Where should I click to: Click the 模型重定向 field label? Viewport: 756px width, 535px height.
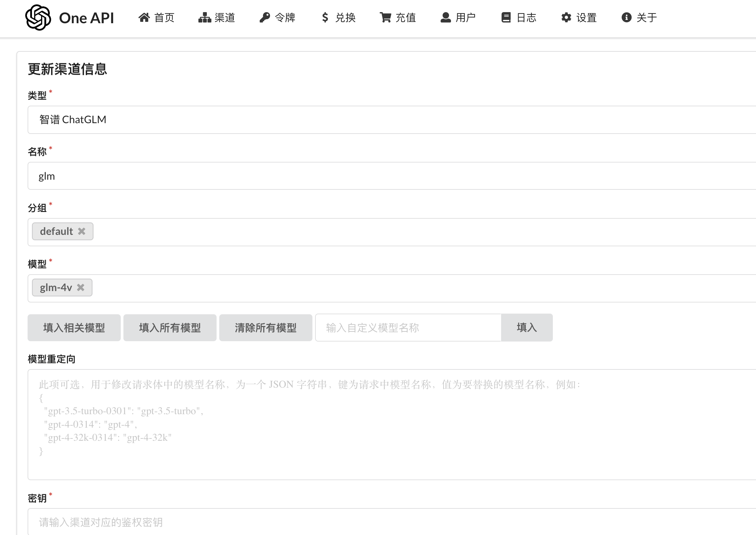click(51, 359)
